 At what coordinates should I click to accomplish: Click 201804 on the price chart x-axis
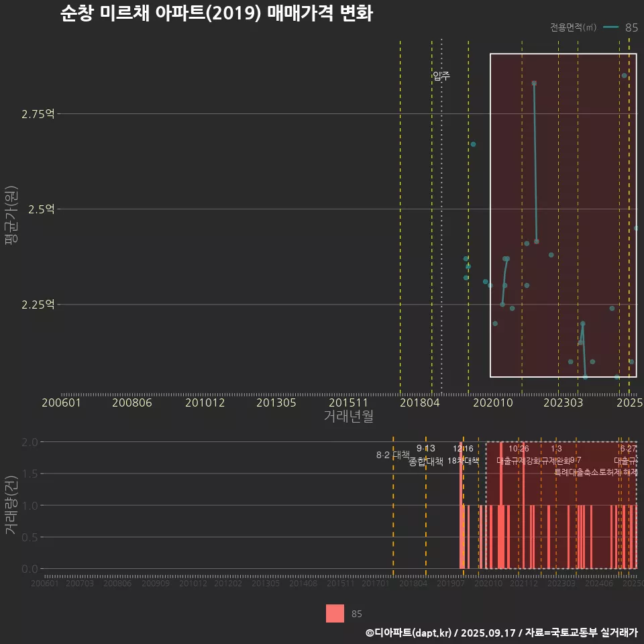coord(420,402)
